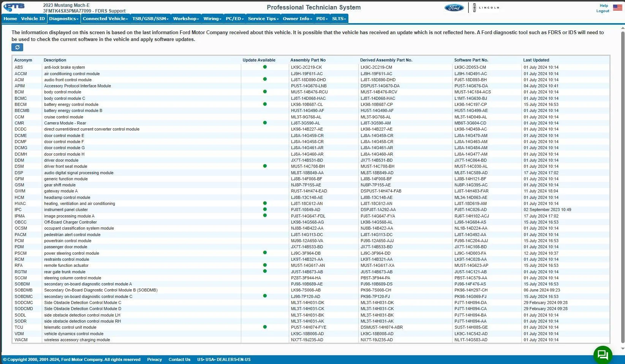Expand the PDI menu
The width and height of the screenshot is (625, 364).
(322, 19)
